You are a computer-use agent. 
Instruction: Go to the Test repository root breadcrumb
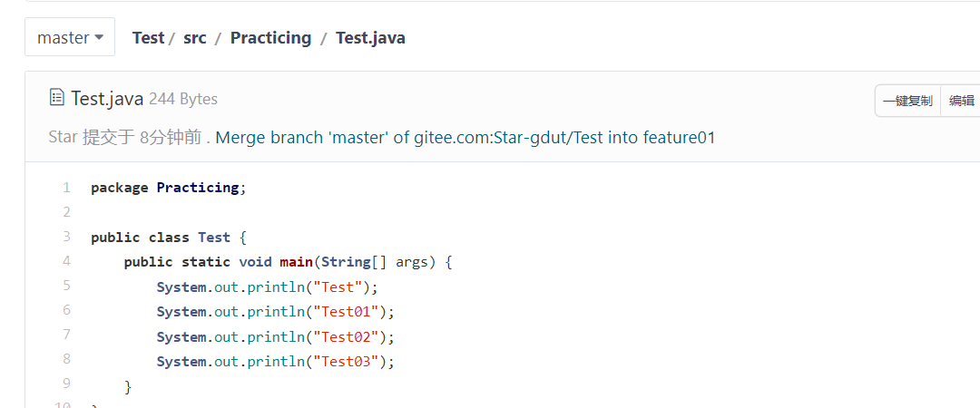click(x=148, y=37)
